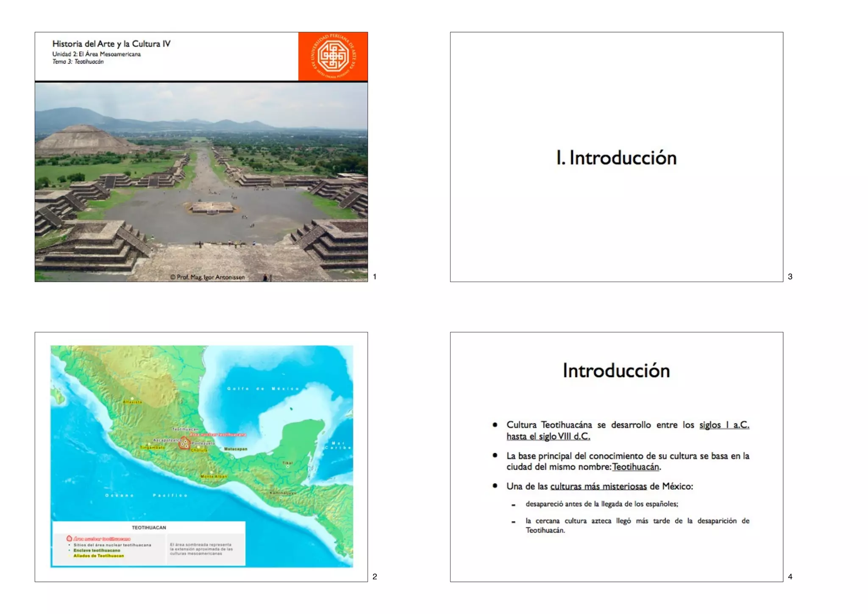Select the 'Historia del Arte y la Cultura IV' heading

111,44
